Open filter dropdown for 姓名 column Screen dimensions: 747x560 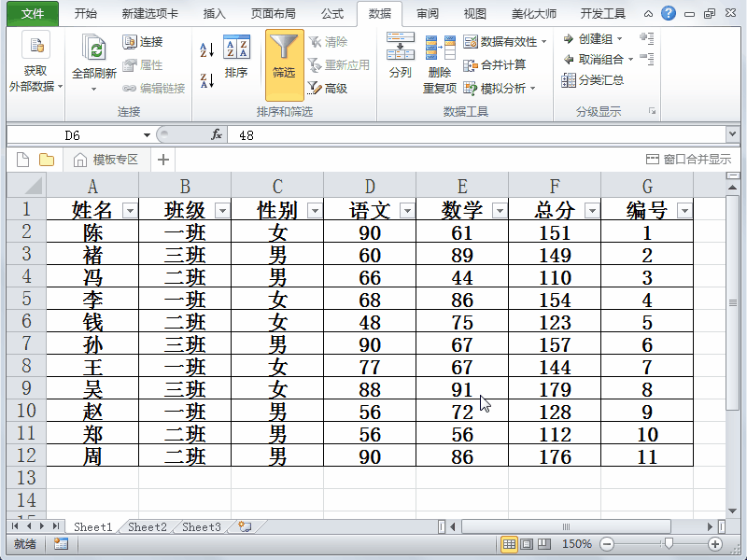click(x=130, y=210)
